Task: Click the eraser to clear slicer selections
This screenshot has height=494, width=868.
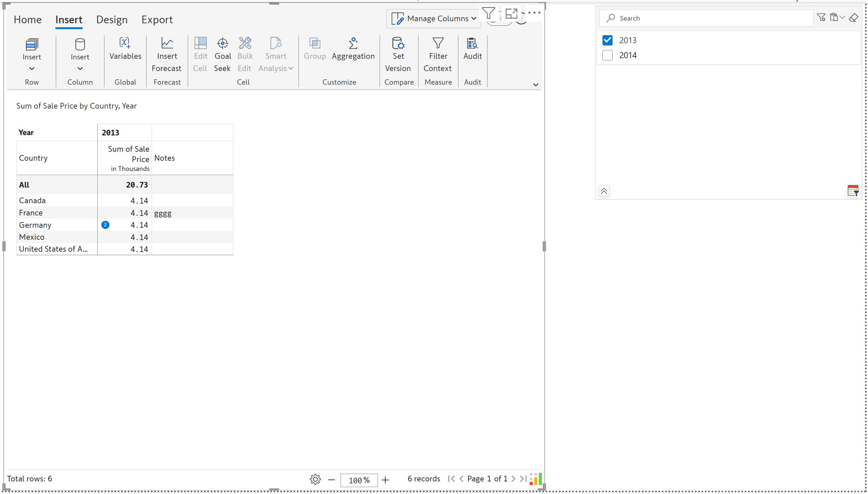Action: pos(853,18)
